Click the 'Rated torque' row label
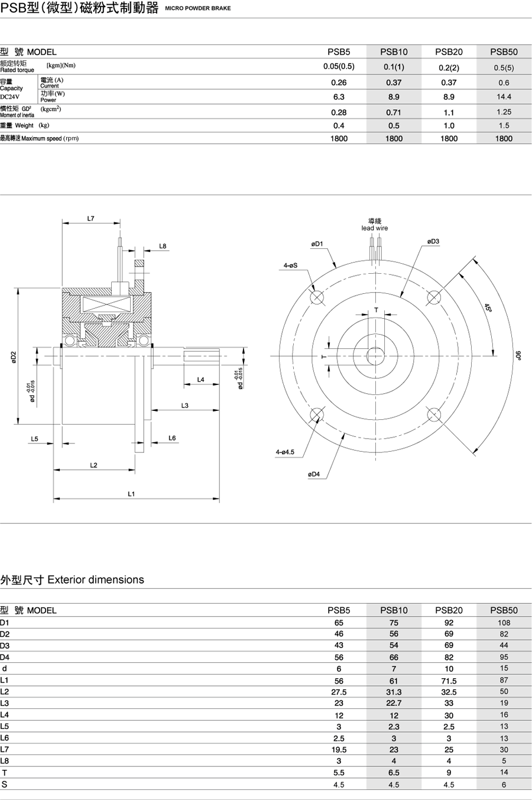This screenshot has height=800, width=532. pos(17,70)
